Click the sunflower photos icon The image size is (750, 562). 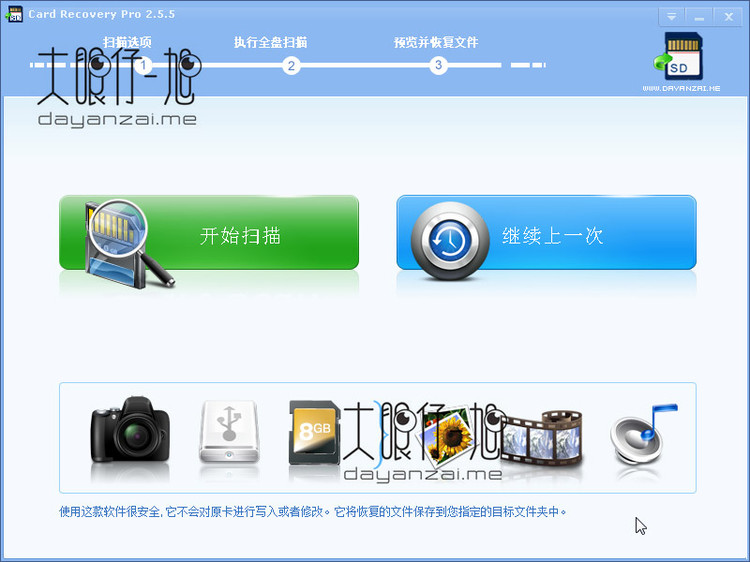click(x=447, y=435)
